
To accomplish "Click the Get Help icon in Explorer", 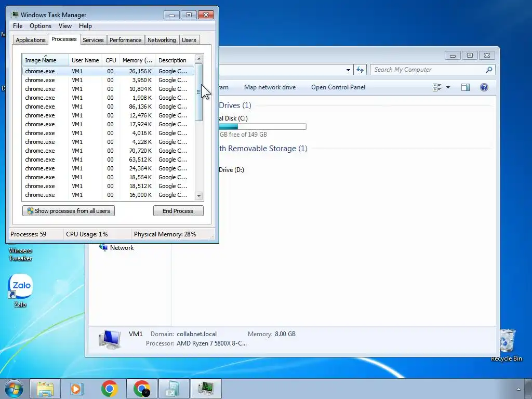I will click(484, 87).
